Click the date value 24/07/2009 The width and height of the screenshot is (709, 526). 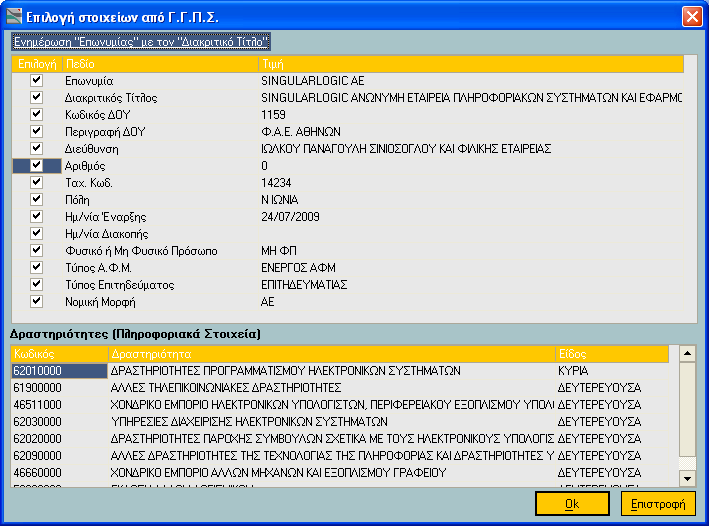(290, 217)
